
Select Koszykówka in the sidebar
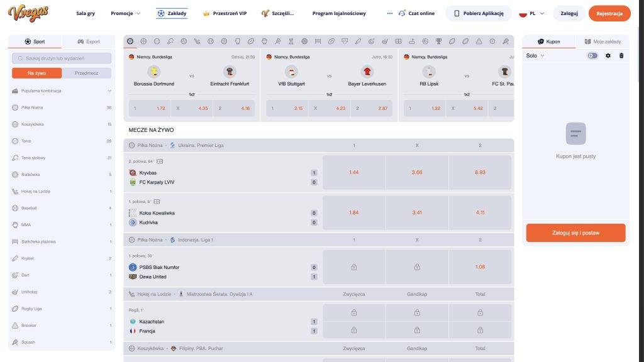tap(62, 124)
